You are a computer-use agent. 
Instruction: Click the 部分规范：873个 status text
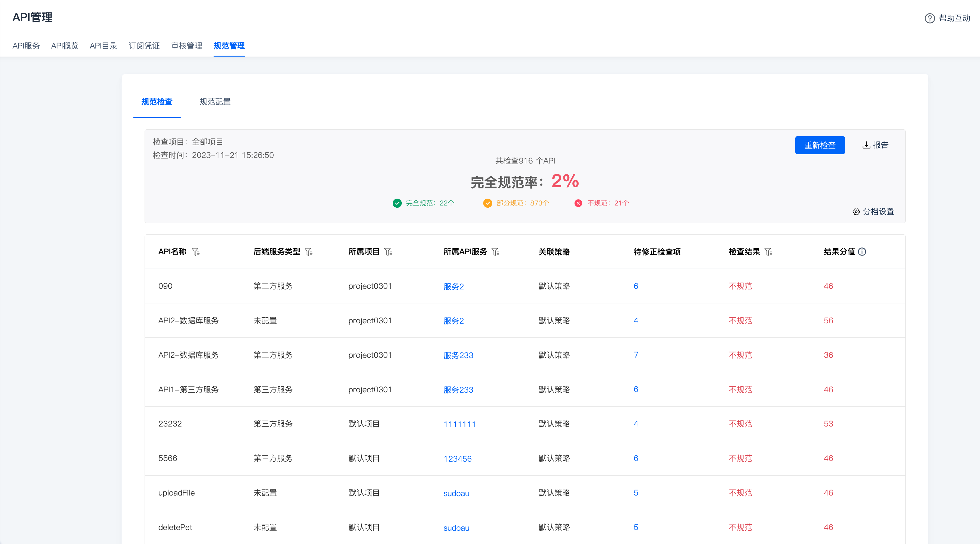pos(523,203)
